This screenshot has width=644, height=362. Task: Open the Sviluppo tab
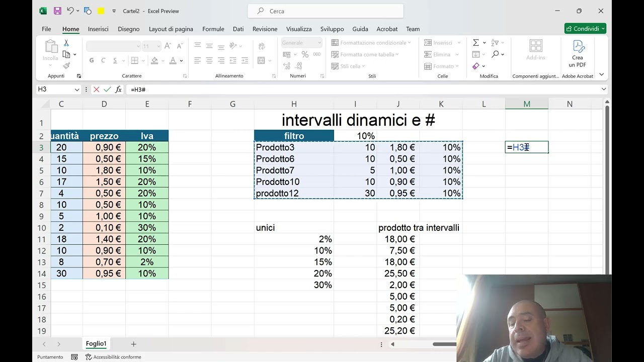(x=332, y=29)
